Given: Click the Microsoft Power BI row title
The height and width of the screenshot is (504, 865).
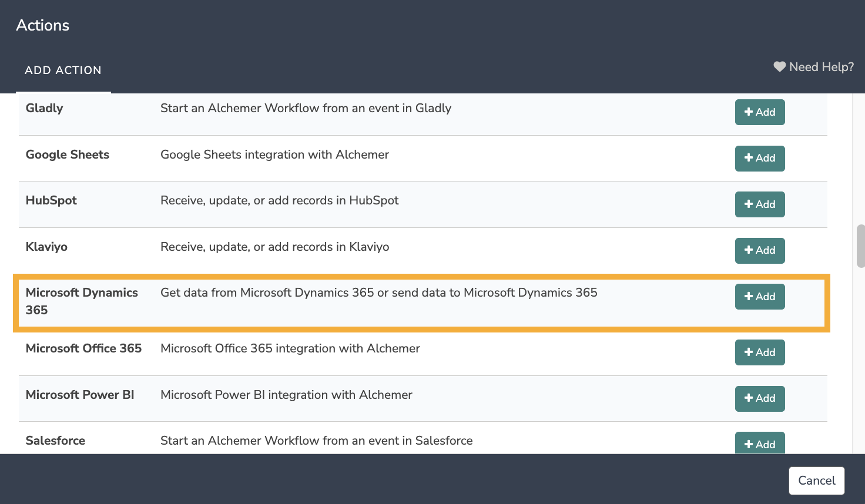Looking at the screenshot, I should (80, 395).
